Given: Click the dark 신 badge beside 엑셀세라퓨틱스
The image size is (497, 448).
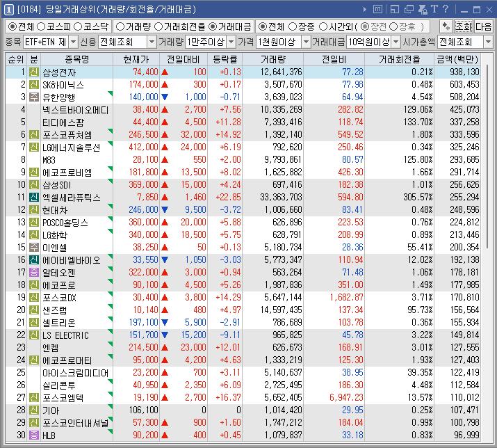Looking at the screenshot, I should click(34, 198).
